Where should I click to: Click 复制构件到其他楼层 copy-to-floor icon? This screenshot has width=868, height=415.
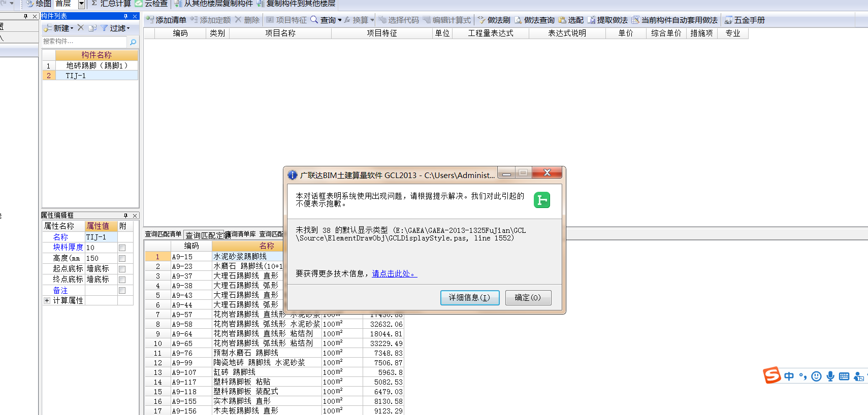tap(261, 4)
